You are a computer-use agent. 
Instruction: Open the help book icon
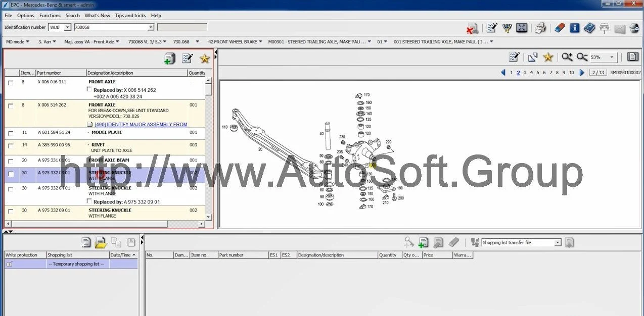tap(589, 28)
